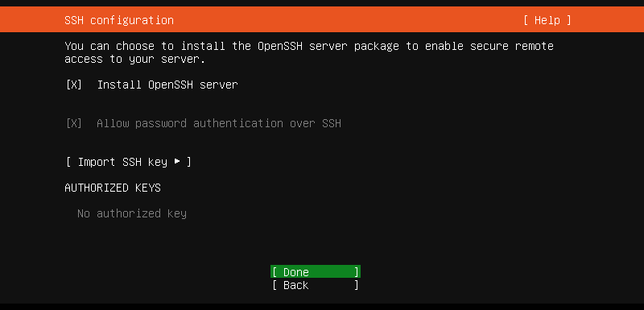This screenshot has height=310, width=644.
Task: Go to previous screen via Back
Action: pyautogui.click(x=316, y=285)
